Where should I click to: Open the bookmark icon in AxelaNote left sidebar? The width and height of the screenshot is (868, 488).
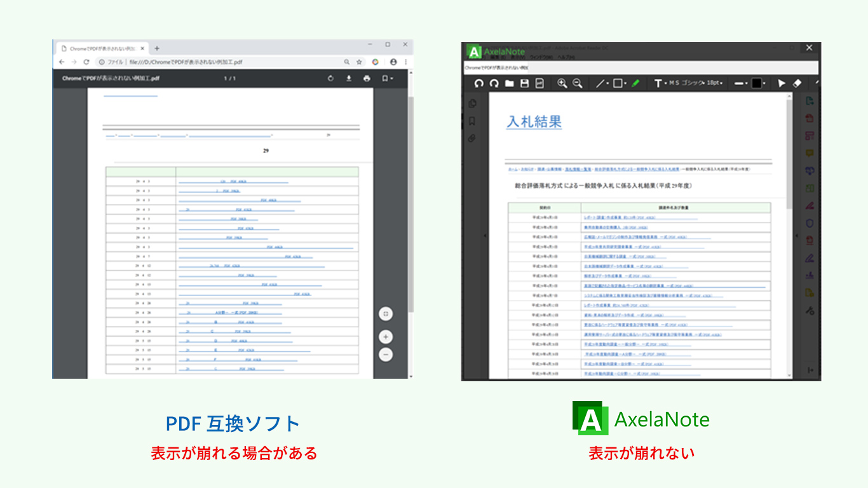point(472,121)
